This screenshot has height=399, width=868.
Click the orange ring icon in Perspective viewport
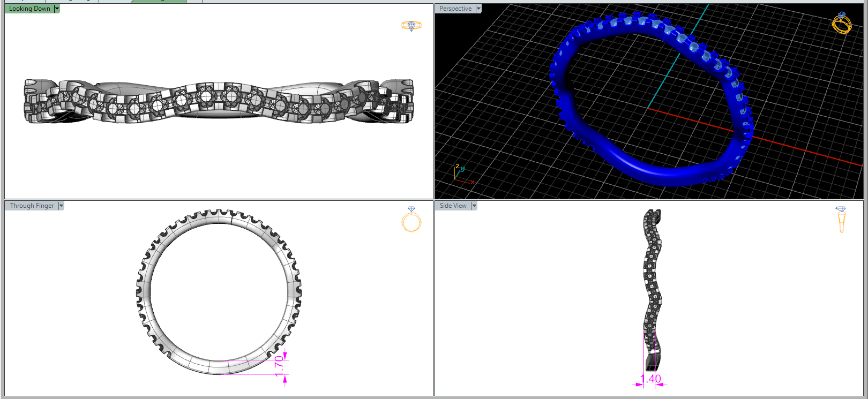tap(842, 23)
